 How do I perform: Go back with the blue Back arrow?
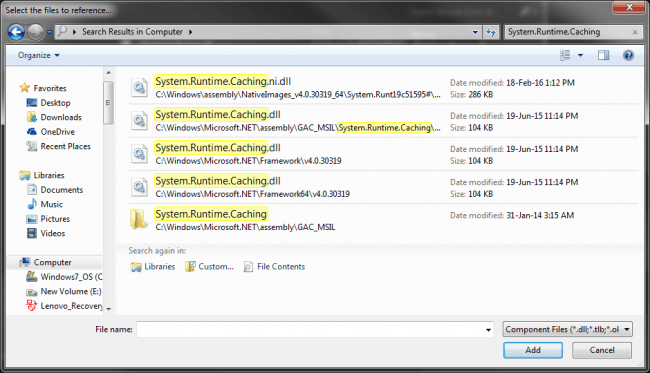[16, 32]
